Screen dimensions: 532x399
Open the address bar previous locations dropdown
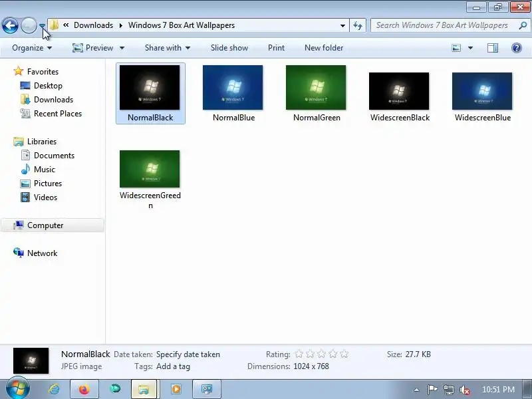(x=342, y=25)
